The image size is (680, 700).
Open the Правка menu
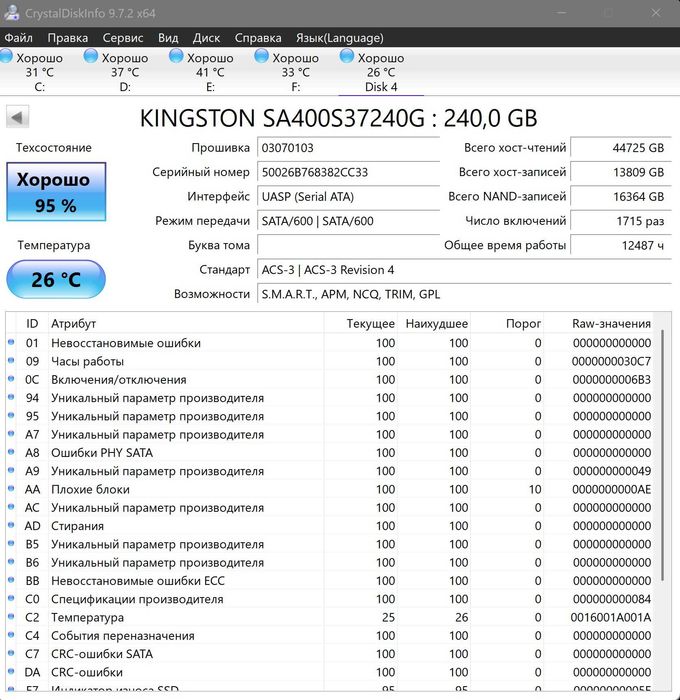click(67, 38)
